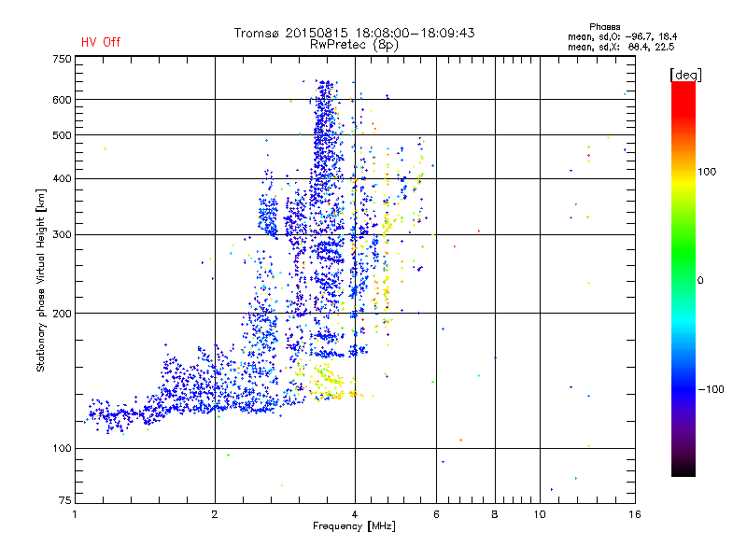Select the 'mean, sd,X: 88.4, 22.5' line
The height and width of the screenshot is (560, 747).
[x=621, y=47]
